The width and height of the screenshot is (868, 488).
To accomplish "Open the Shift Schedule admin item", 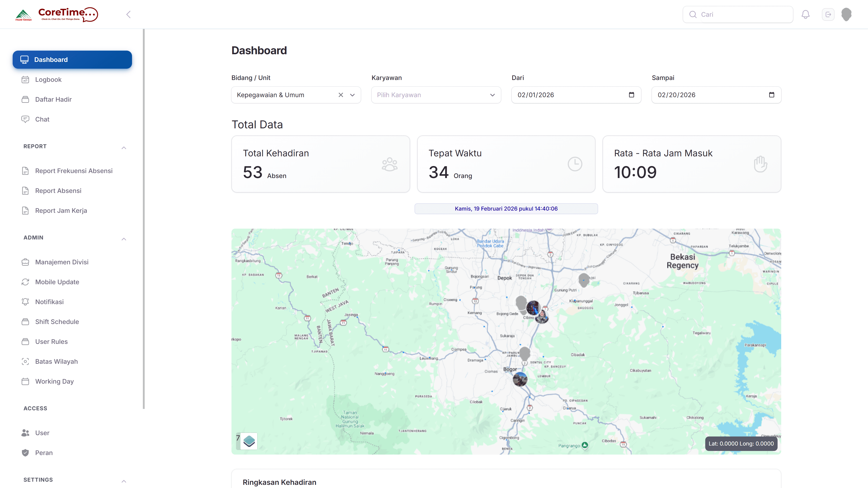I will coord(57,322).
